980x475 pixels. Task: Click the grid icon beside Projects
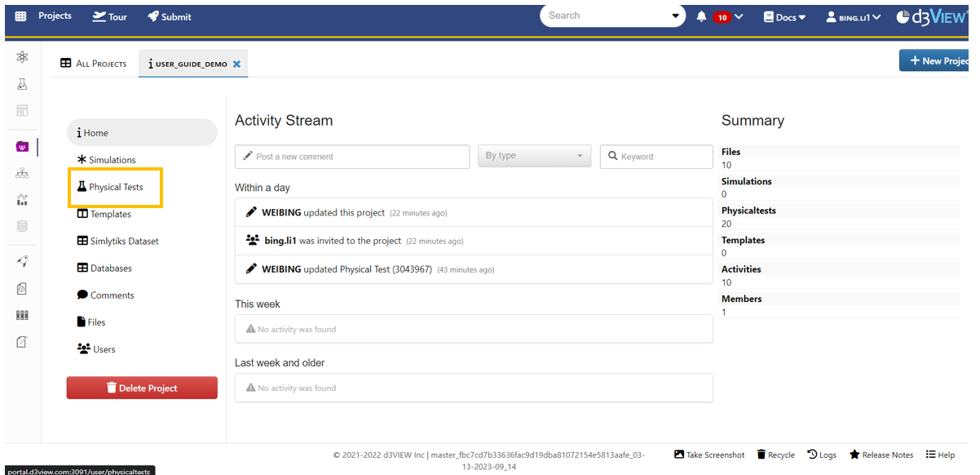20,16
